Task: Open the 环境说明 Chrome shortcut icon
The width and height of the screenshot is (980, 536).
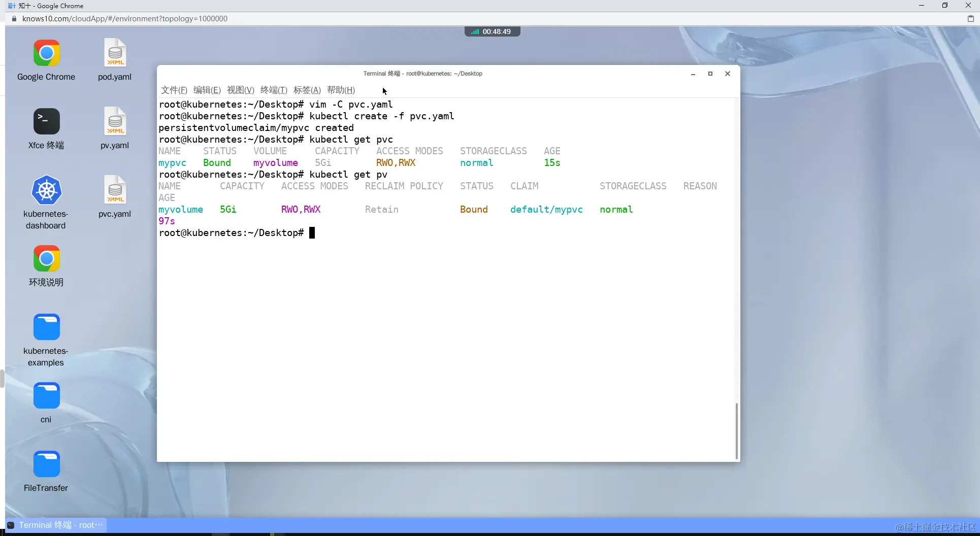Action: [46, 259]
